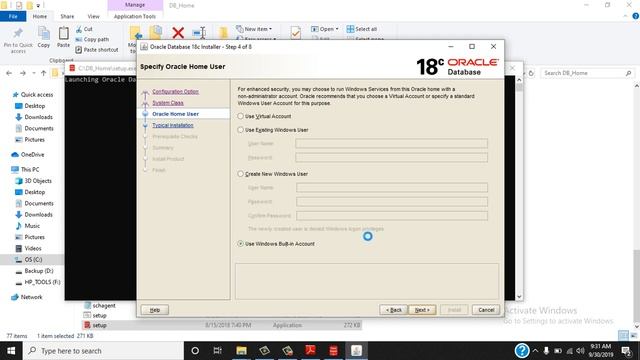Click New Windows User name field
The height and width of the screenshot is (360, 640).
[x=392, y=188]
